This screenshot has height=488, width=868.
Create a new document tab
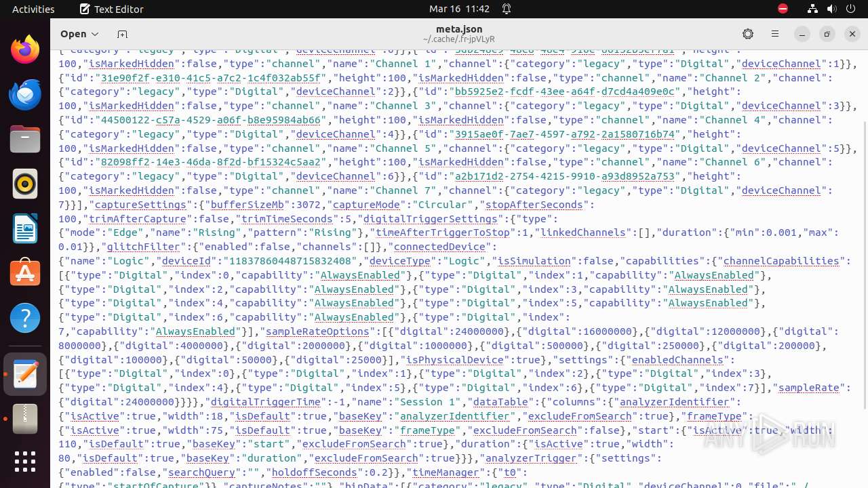(122, 34)
